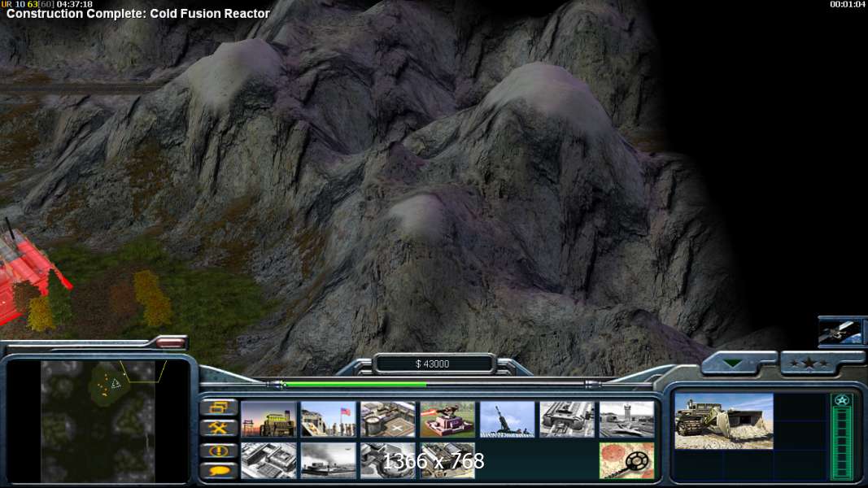Toggle the small red pill button above minimap
The height and width of the screenshot is (488, 868).
coord(170,343)
